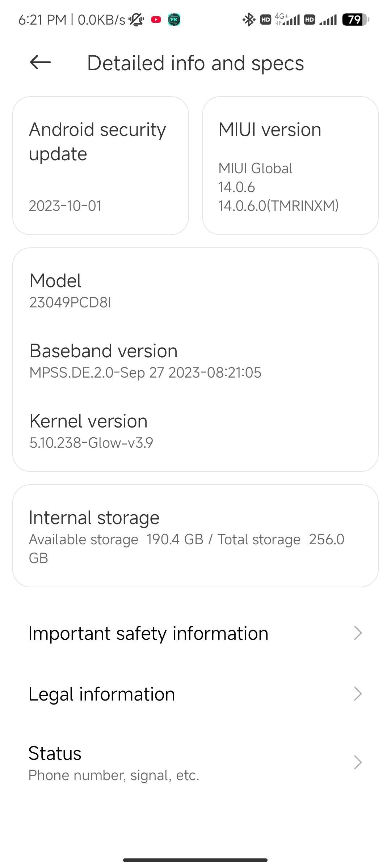Expand Important safety information via its chevron
This screenshot has width=391, height=868.
[358, 633]
